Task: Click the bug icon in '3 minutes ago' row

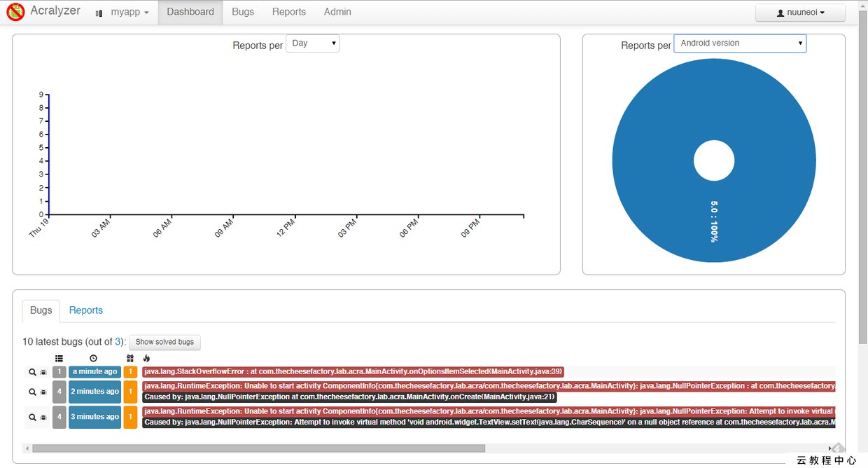Action: coord(43,418)
